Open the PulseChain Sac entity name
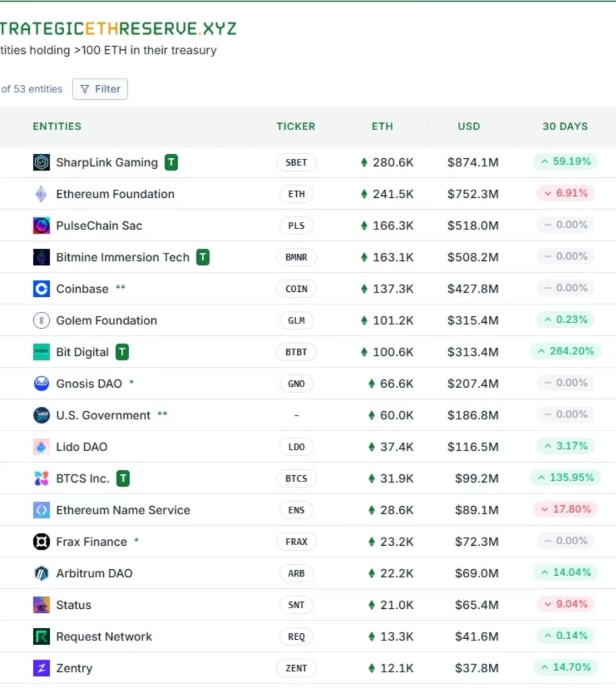 pos(99,226)
